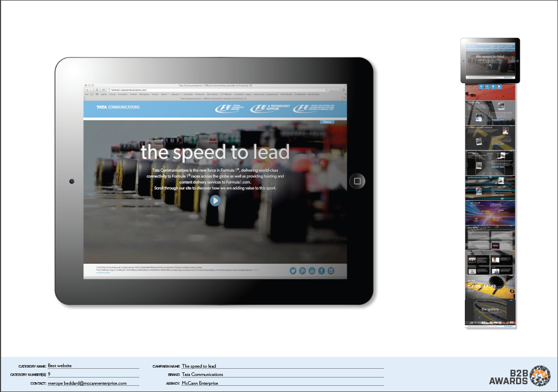Click the RSS feed icon in footer
Viewport: 558px width, 392px height.
[302, 271]
